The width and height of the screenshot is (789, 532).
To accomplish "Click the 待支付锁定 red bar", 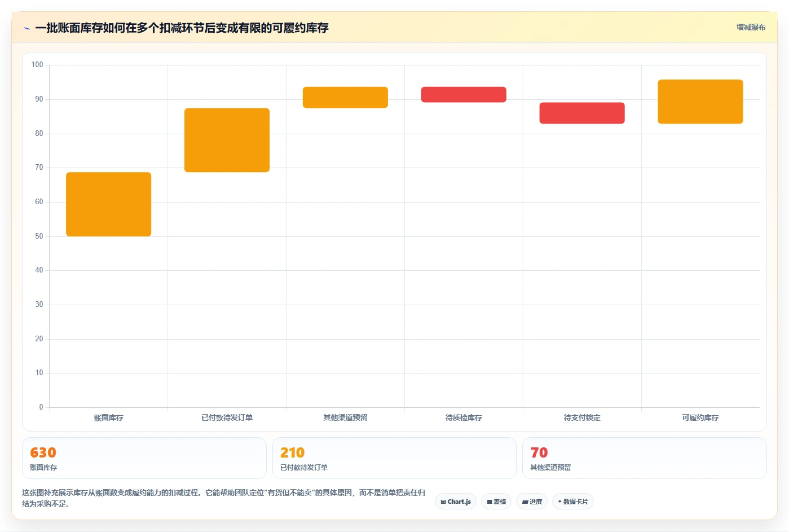I will (582, 113).
